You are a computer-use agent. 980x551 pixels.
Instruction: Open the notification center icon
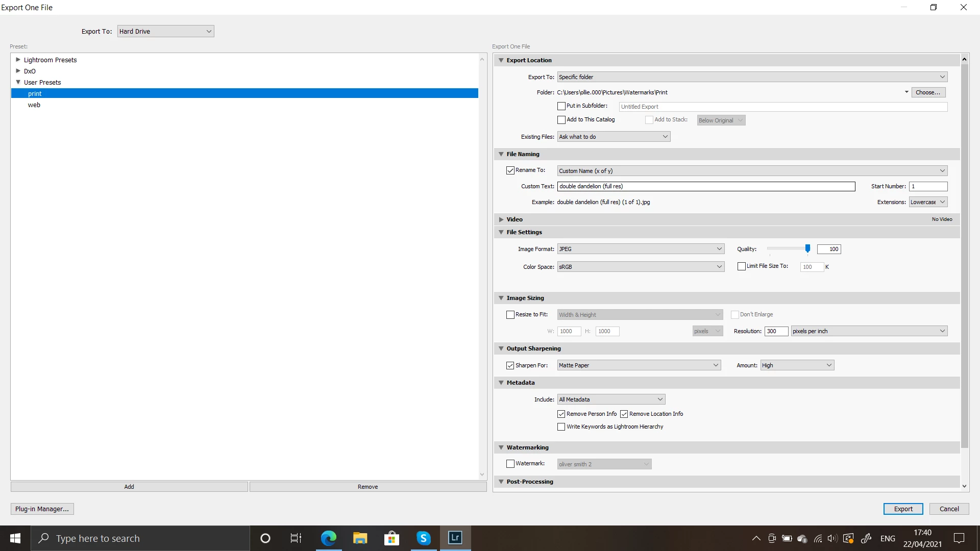(959, 538)
